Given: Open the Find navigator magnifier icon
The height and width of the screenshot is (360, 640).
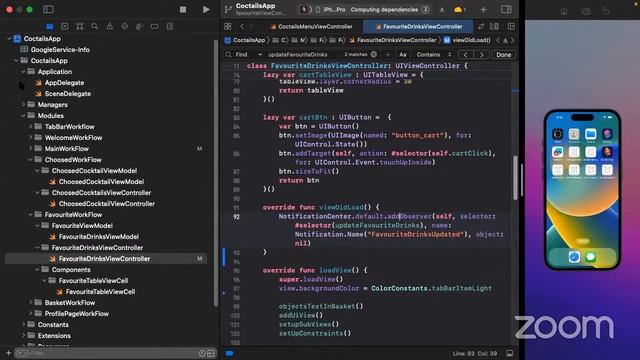Looking at the screenshot, I should pos(94,27).
